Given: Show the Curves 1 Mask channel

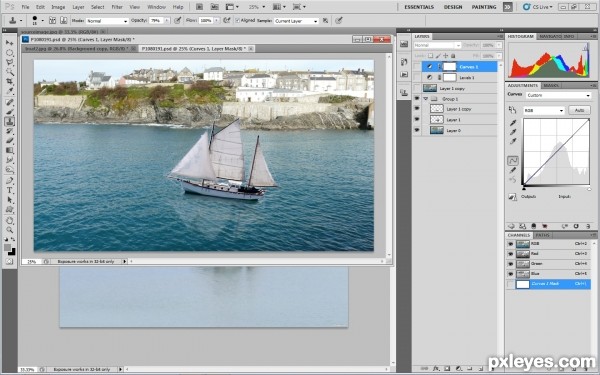Looking at the screenshot, I should point(510,284).
